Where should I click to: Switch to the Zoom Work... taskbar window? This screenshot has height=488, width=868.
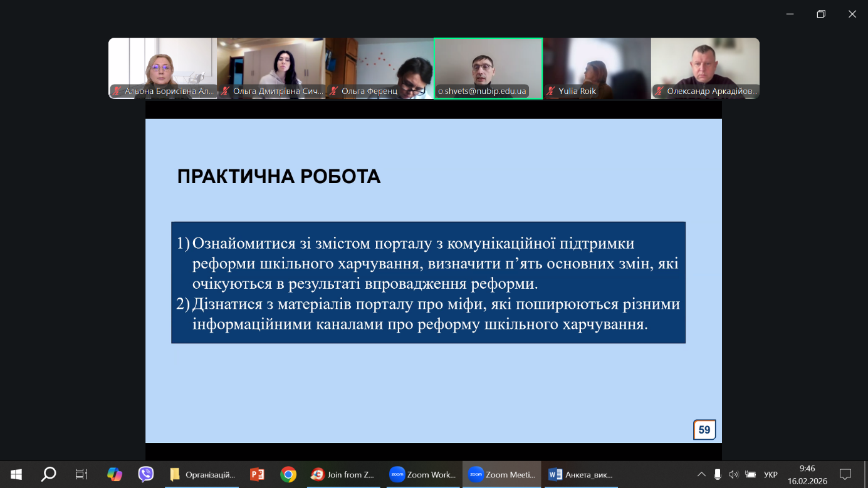424,474
